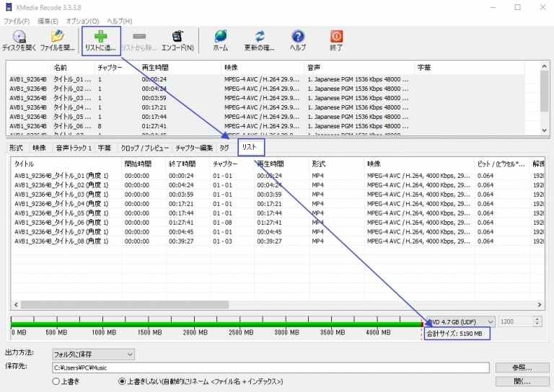The image size is (554, 392).
Task: Click the Remove from List minus icon
Action: point(142,37)
